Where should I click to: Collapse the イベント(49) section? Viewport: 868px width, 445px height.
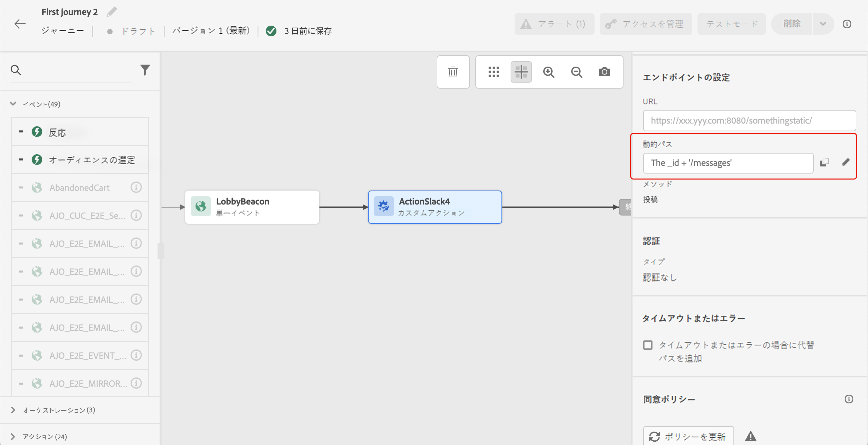coord(13,104)
